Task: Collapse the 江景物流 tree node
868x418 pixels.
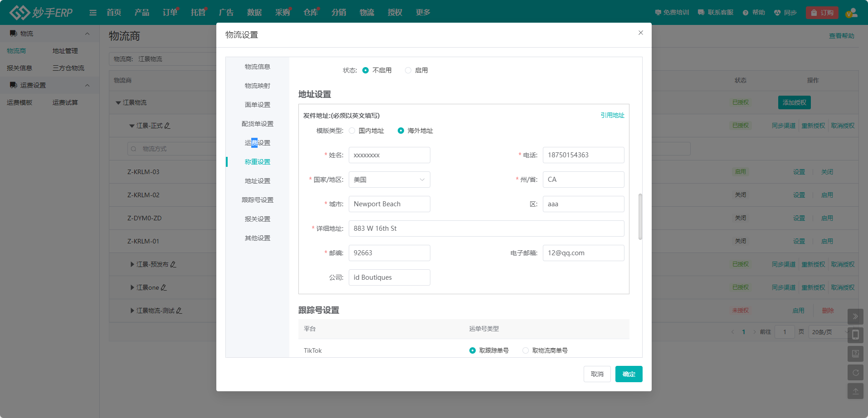Action: pos(118,102)
